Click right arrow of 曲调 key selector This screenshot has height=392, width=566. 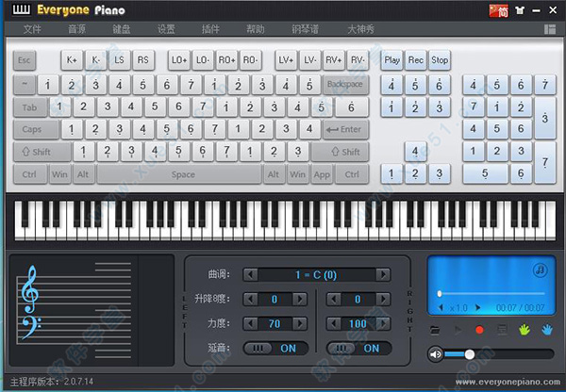click(x=382, y=275)
